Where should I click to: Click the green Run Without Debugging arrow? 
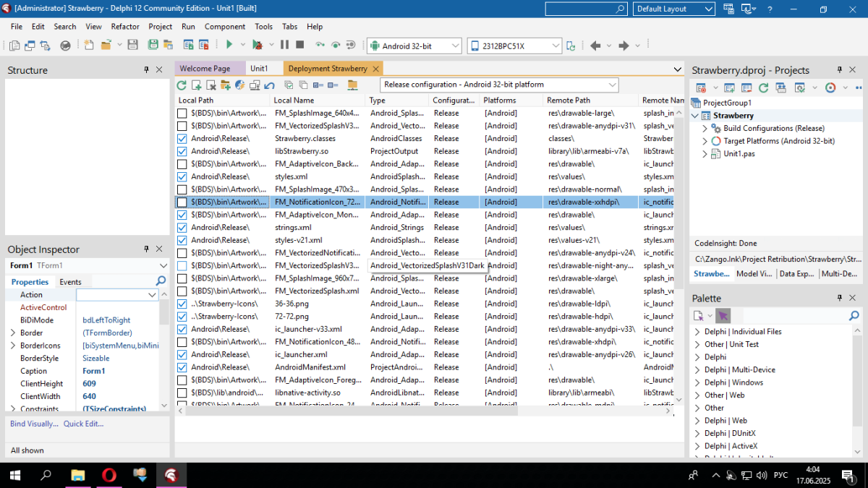click(229, 45)
